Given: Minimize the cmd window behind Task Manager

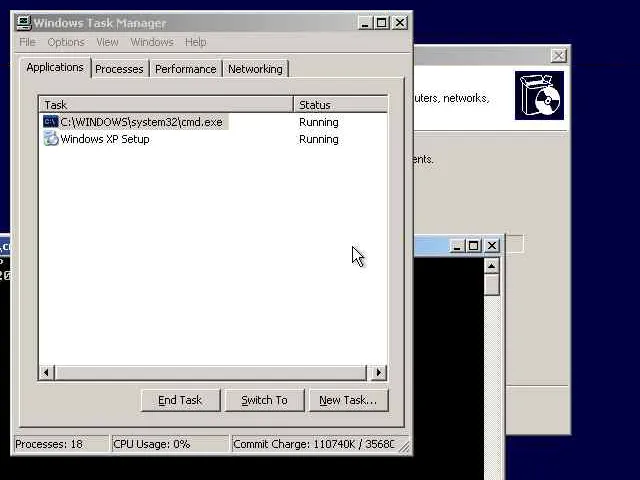Looking at the screenshot, I should (457, 246).
